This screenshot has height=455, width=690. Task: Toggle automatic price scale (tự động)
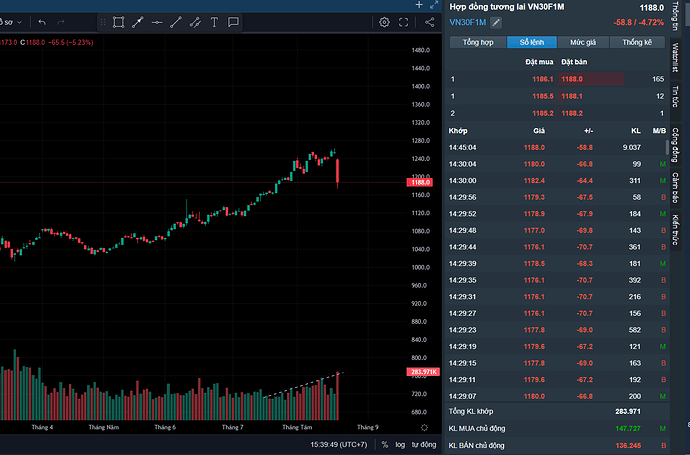pos(423,444)
